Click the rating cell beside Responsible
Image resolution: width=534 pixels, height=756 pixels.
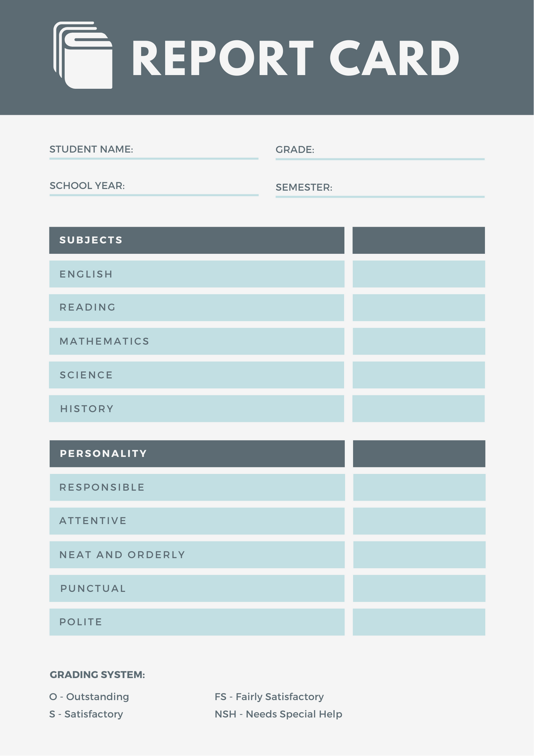(x=419, y=487)
